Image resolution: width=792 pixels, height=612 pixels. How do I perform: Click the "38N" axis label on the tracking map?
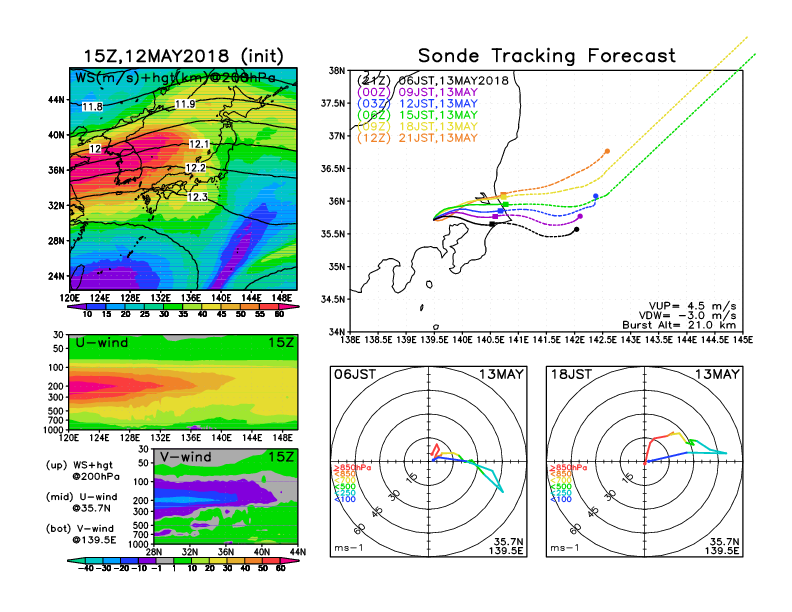pos(337,71)
